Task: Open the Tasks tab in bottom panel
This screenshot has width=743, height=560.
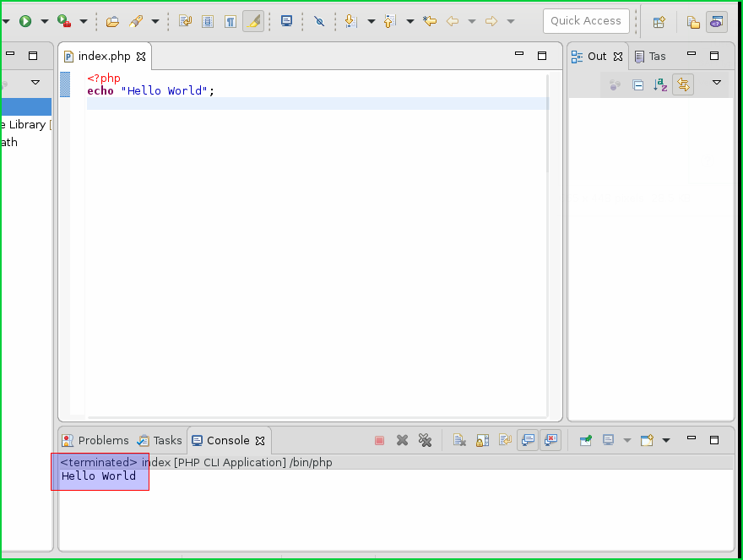Action: [x=160, y=441]
